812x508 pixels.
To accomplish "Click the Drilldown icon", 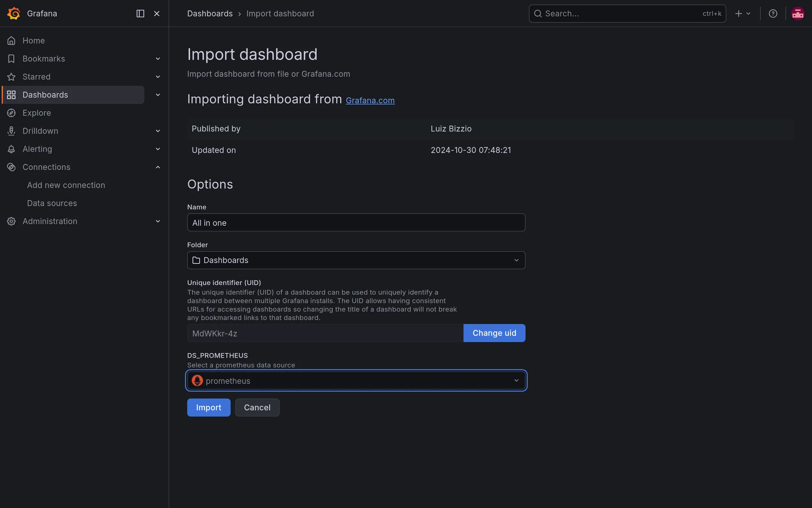I will click(11, 131).
